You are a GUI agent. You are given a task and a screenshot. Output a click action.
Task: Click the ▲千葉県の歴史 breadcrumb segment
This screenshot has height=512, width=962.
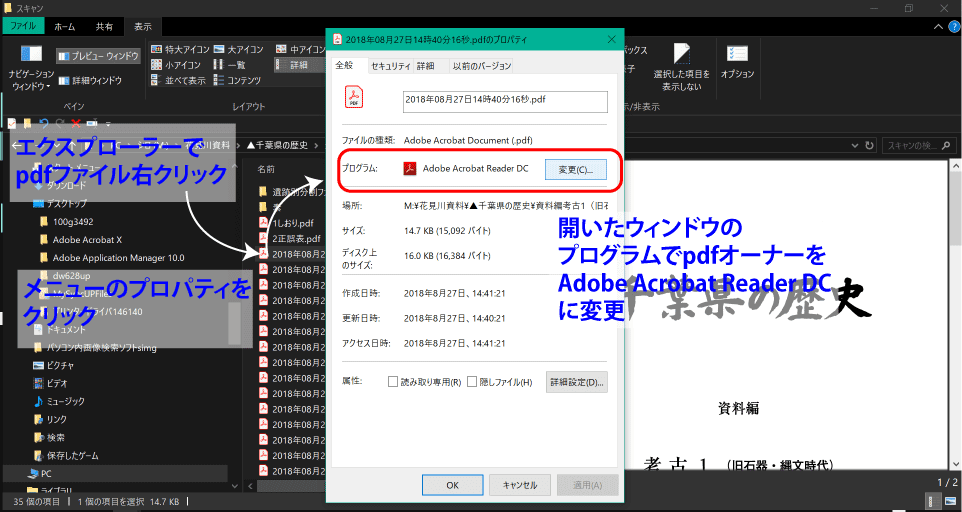pyautogui.click(x=277, y=145)
